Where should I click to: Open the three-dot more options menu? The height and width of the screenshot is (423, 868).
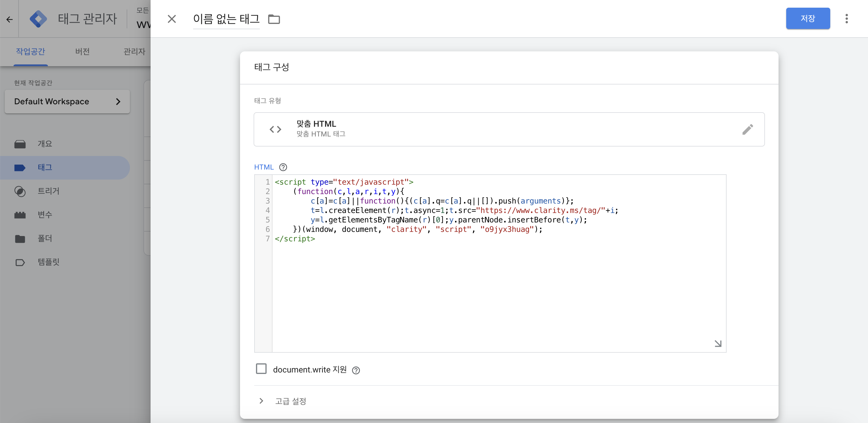click(846, 19)
